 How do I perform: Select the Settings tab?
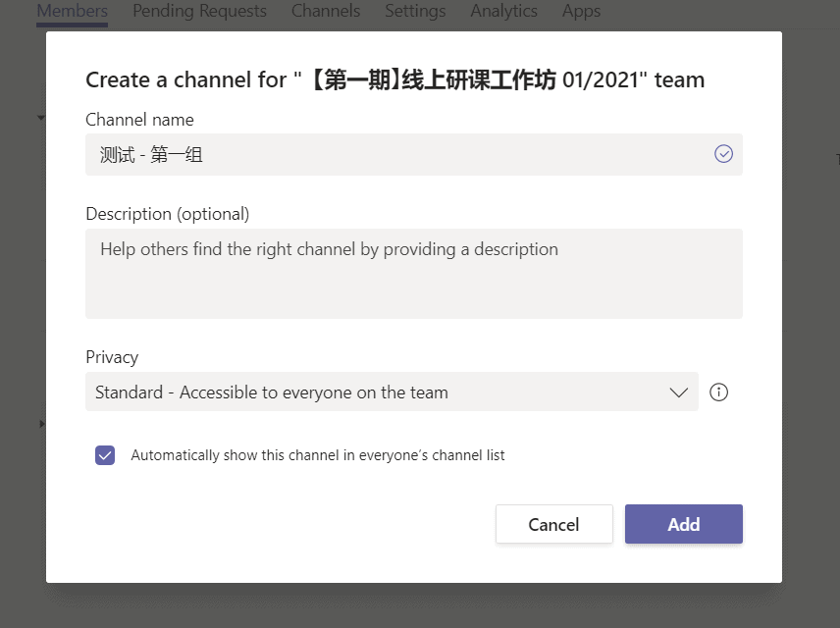pos(415,12)
